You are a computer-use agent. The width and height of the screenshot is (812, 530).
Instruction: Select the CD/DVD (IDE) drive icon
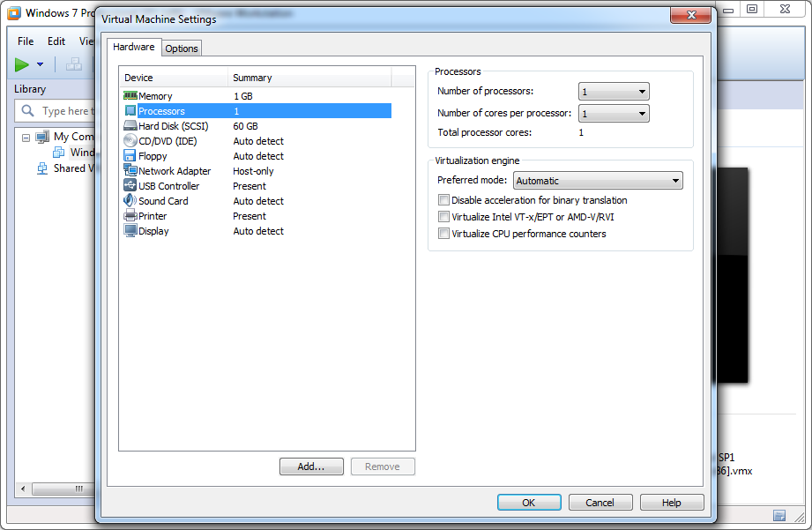[130, 141]
